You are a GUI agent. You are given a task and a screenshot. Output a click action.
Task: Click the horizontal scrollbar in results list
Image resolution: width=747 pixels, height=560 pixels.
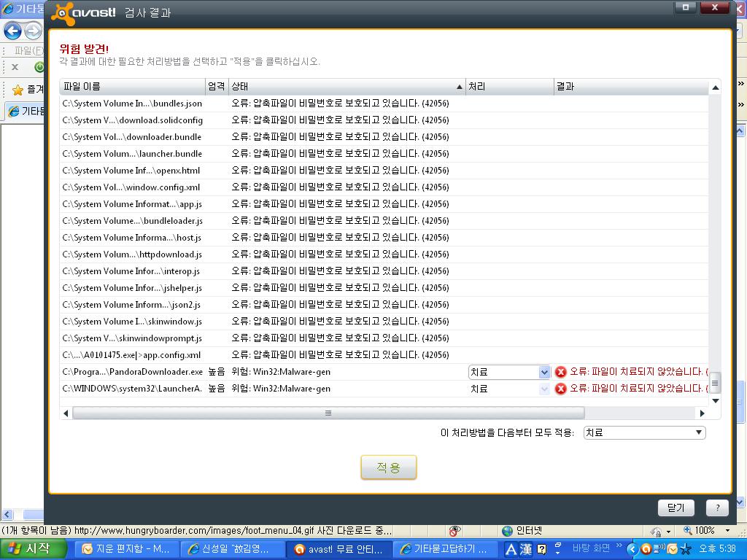[x=327, y=413]
